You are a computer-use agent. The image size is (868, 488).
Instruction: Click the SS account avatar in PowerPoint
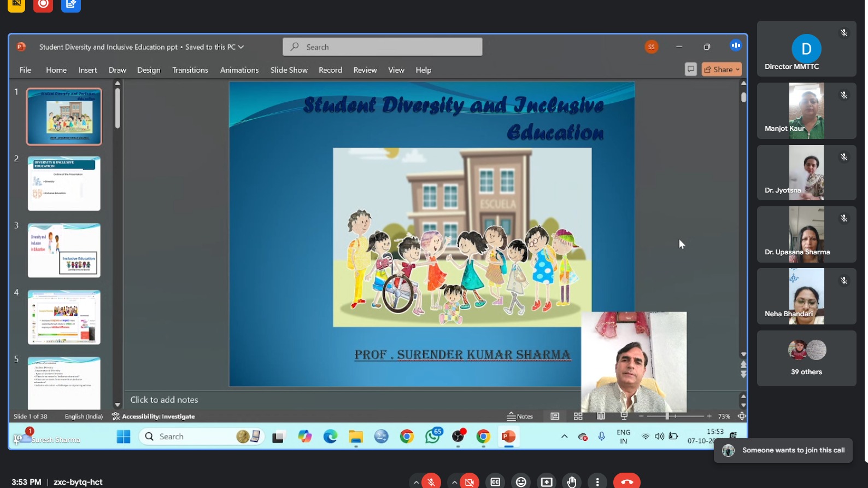(651, 47)
